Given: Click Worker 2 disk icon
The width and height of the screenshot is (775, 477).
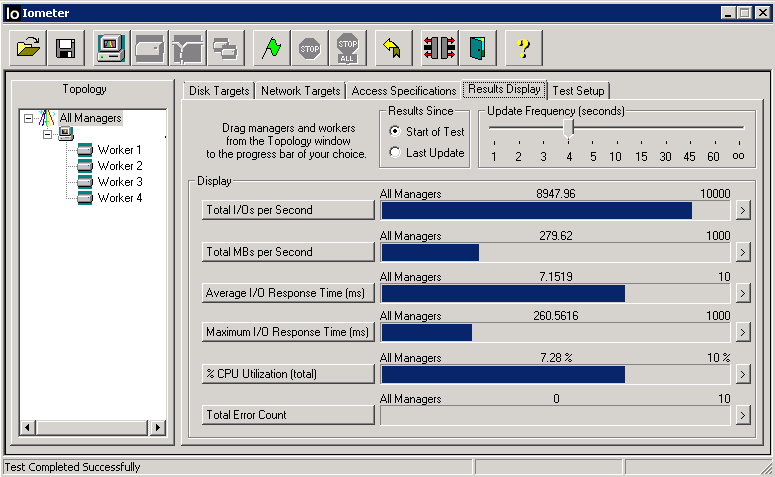Looking at the screenshot, I should (85, 166).
